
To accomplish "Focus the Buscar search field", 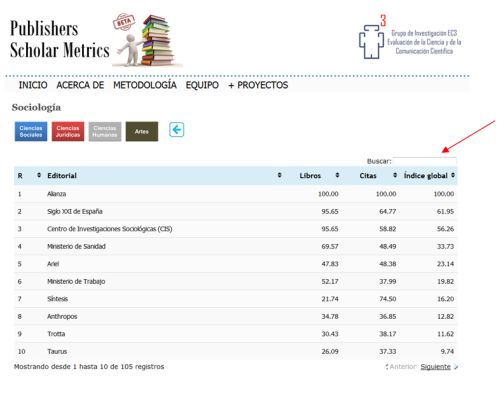I will (x=424, y=161).
